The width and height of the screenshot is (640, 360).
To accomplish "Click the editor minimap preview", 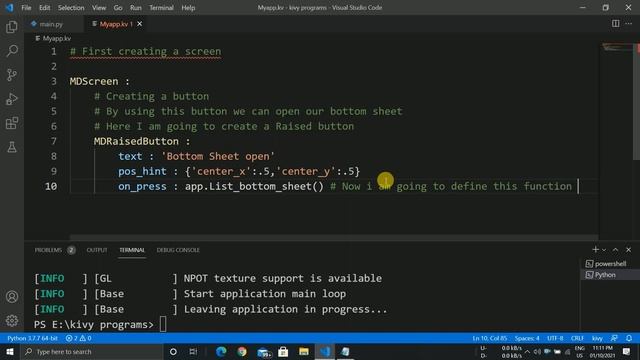I will (616, 47).
